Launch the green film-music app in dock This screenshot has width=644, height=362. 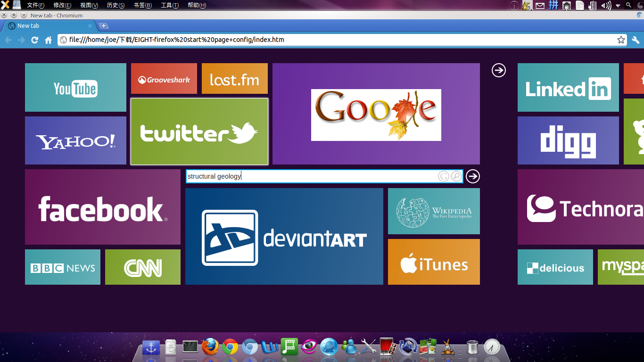[x=289, y=347]
